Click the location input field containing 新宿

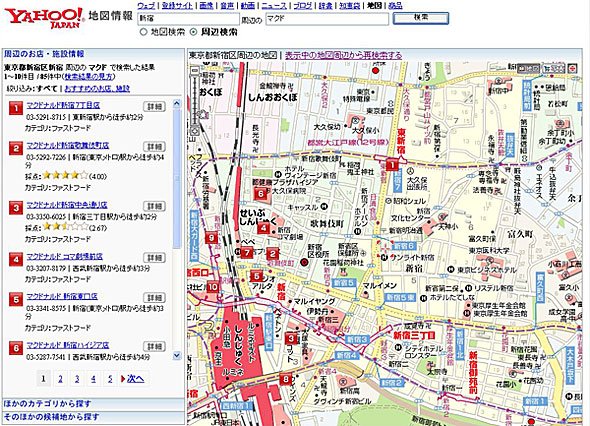click(x=189, y=18)
